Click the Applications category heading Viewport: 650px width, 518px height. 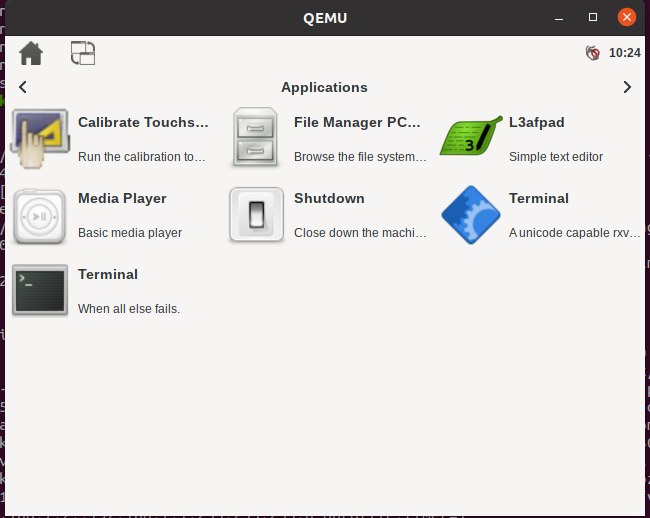point(324,87)
